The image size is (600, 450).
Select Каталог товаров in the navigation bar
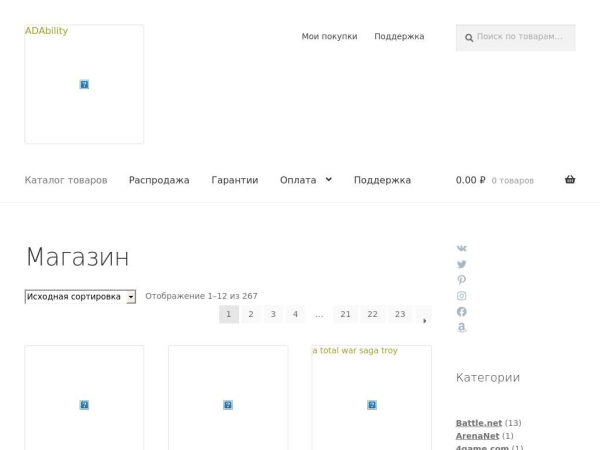pyautogui.click(x=66, y=180)
